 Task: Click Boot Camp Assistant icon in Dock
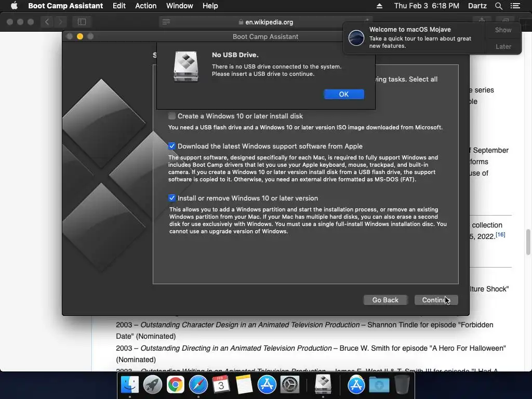(323, 384)
